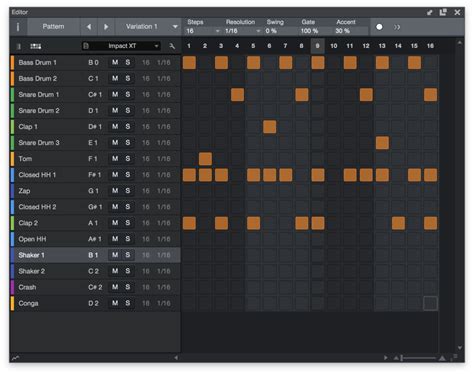
Task: Click the Pattern menu button
Action: [x=53, y=27]
